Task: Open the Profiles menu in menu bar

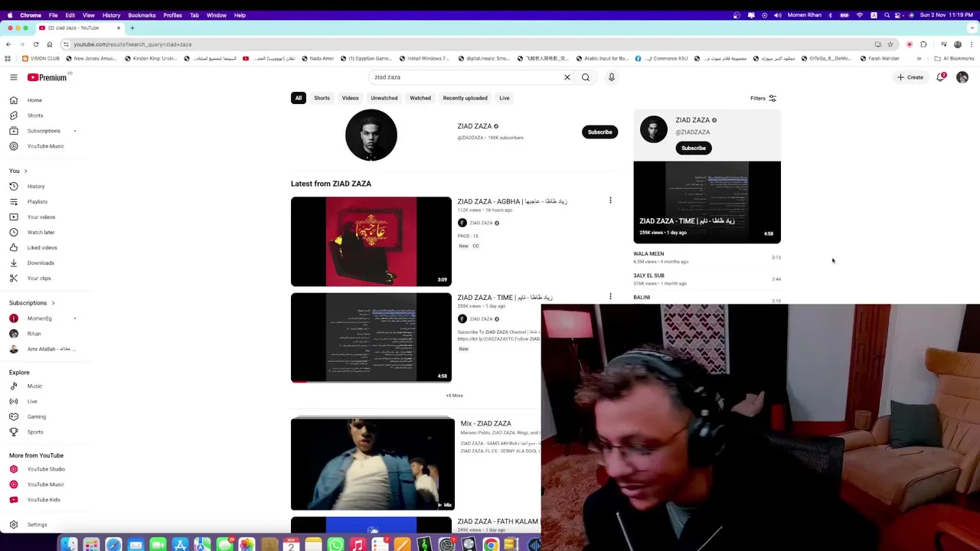Action: click(x=172, y=15)
